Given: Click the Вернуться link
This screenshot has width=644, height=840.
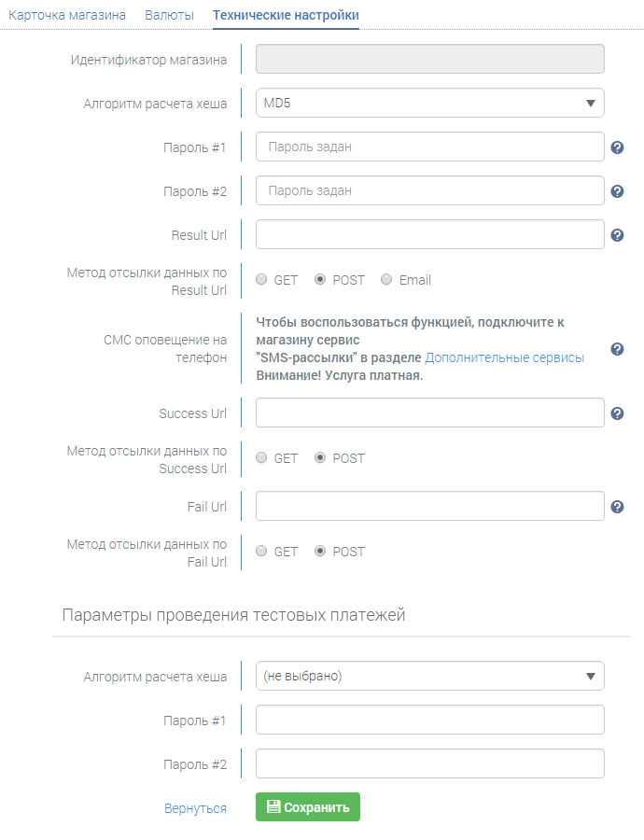Looking at the screenshot, I should (195, 808).
